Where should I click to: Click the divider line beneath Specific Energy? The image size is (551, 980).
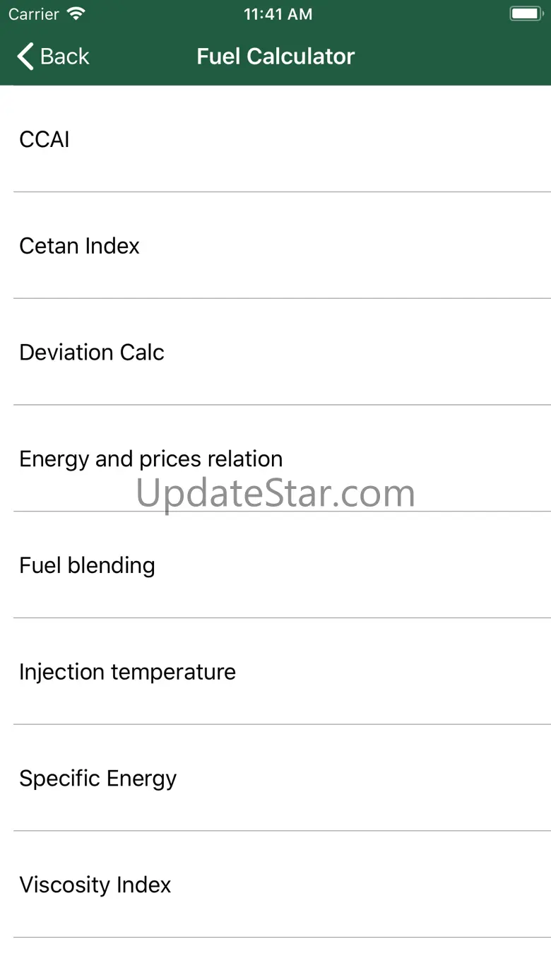coord(283,831)
